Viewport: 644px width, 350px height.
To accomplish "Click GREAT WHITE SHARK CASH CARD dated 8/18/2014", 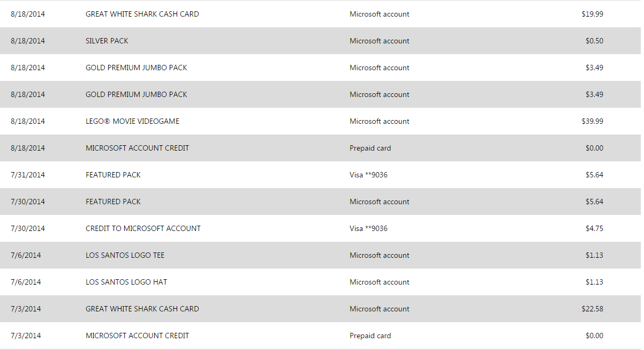I will 142,14.
